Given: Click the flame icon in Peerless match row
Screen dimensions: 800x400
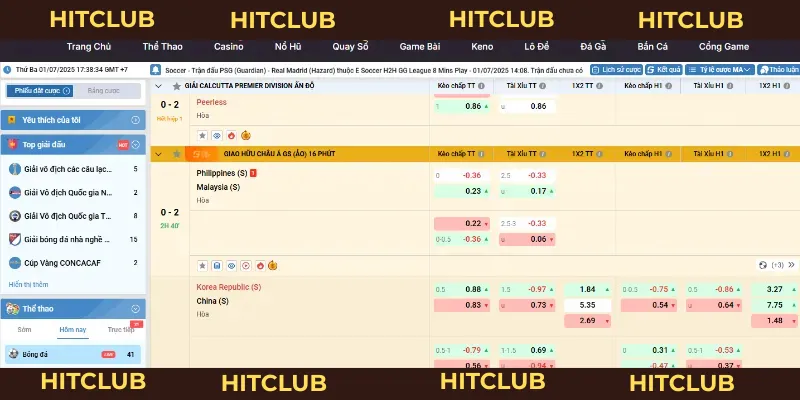Looking at the screenshot, I should tap(232, 136).
